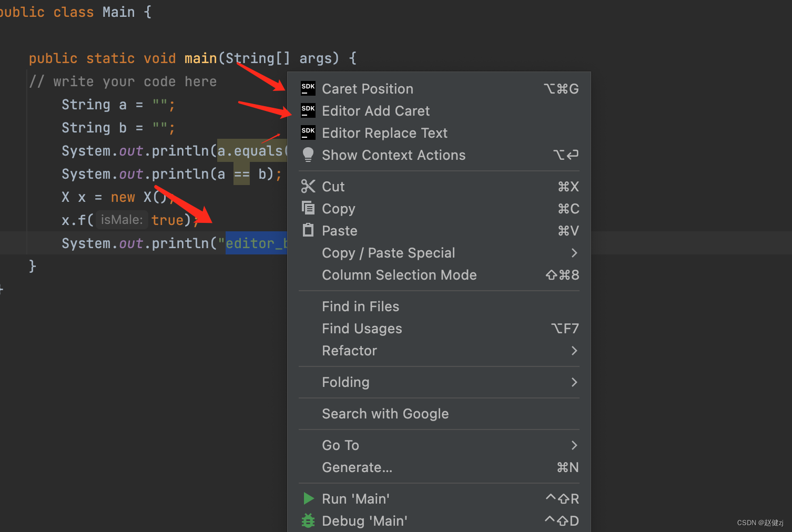Expand the Refactor submenu arrow
Viewport: 792px width, 532px height.
[574, 351]
